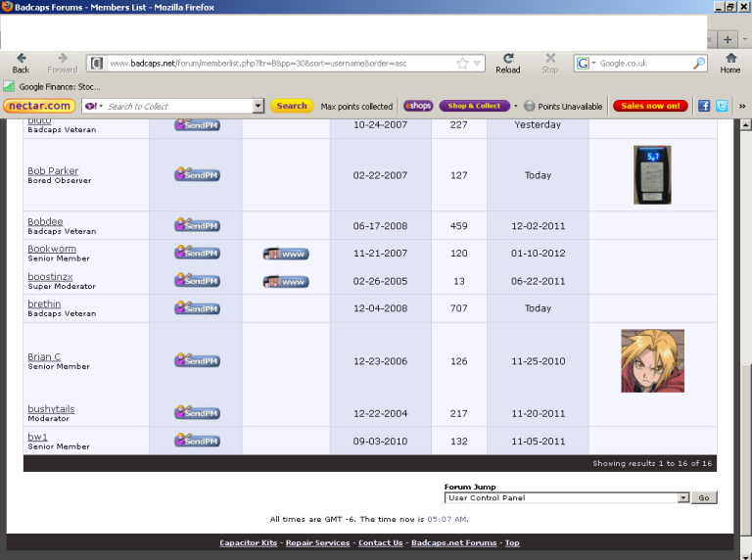Screen dimensions: 752x560
Task: Open the Google Finance bookmark
Action: pyautogui.click(x=52, y=87)
